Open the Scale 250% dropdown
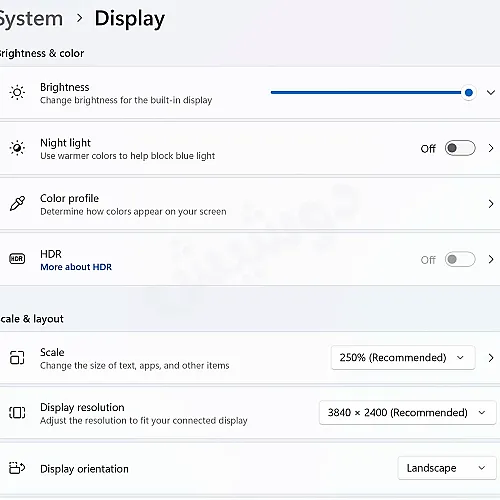Screen dimensions: 500x500 click(403, 358)
